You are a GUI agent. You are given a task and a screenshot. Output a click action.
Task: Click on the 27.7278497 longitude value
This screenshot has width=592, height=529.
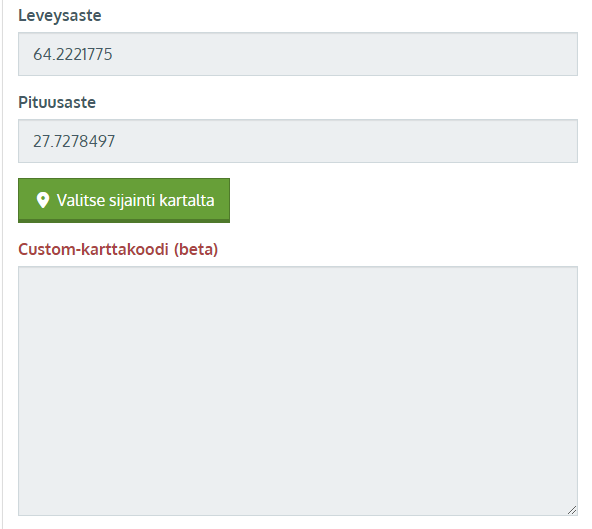tap(74, 142)
